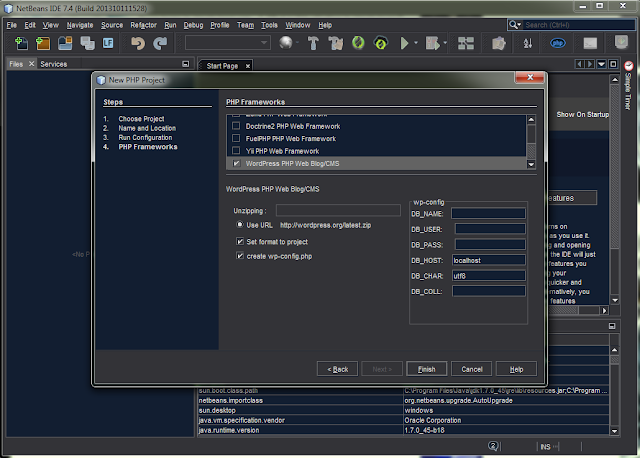Open the Refactor menu

[x=143, y=25]
